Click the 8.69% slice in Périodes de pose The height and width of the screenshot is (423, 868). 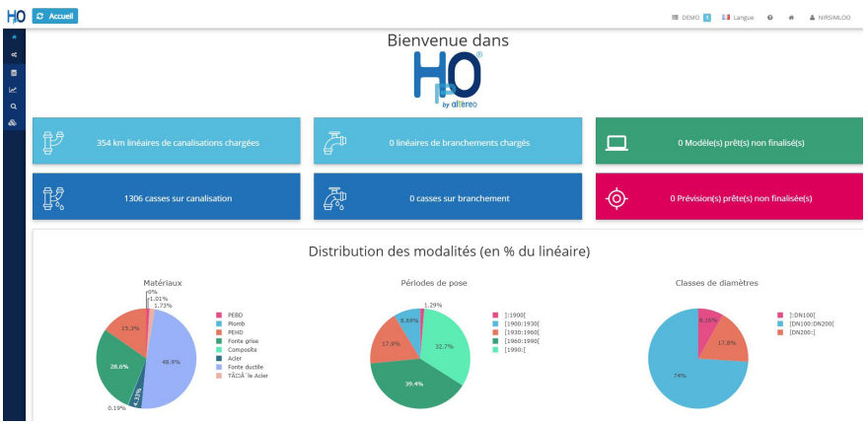coord(410,321)
